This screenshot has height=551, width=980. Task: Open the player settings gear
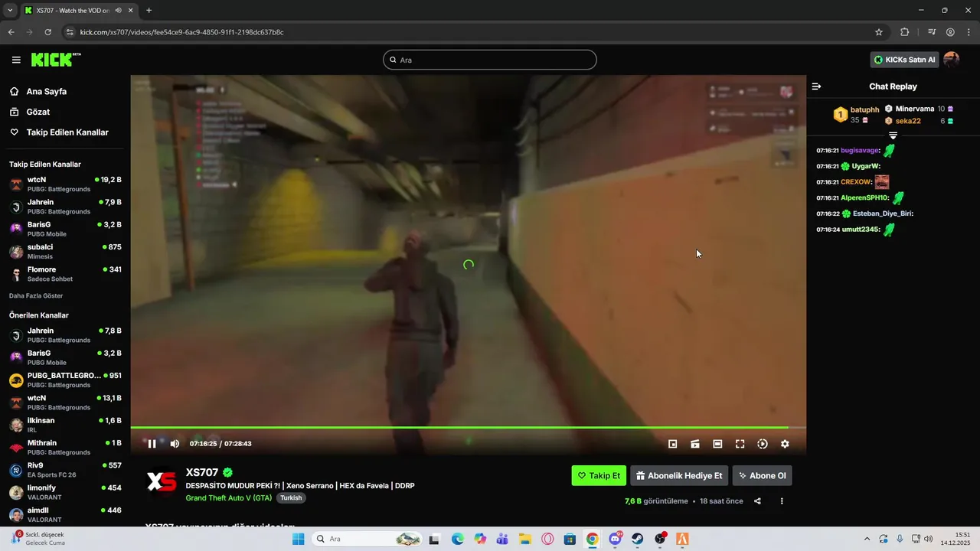785,444
